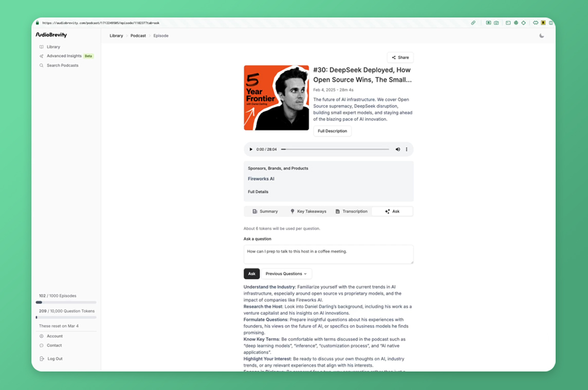Click the padlock icon in the address bar
The width and height of the screenshot is (588, 390).
coord(37,23)
